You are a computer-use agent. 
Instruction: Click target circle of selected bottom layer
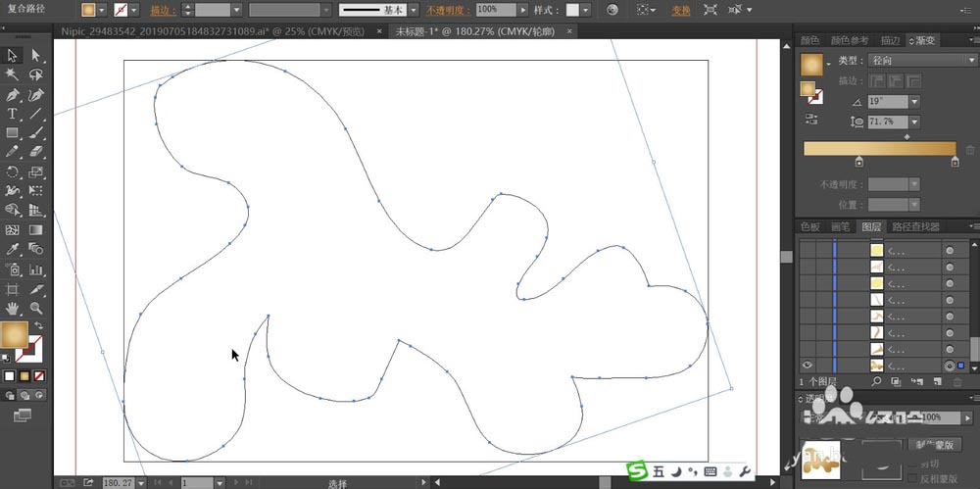950,366
